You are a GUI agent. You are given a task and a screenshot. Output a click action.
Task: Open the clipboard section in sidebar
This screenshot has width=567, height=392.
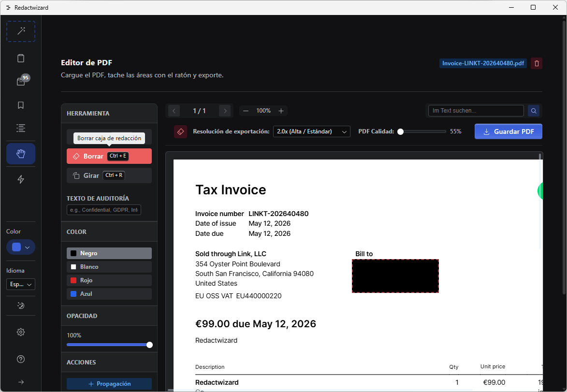tap(21, 58)
